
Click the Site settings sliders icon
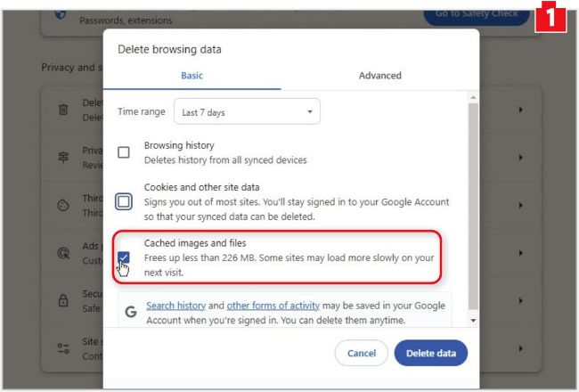[63, 348]
